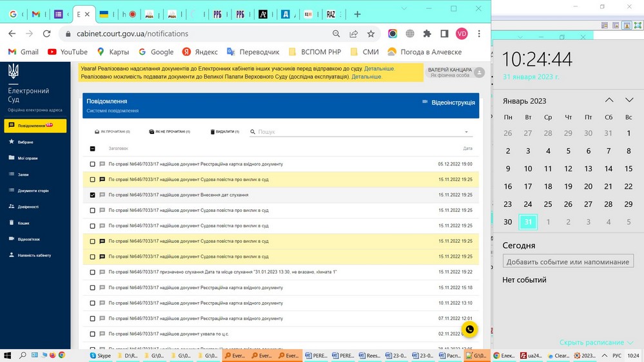Check the 05.12.2022 19:00 notification checkbox

coord(92,164)
